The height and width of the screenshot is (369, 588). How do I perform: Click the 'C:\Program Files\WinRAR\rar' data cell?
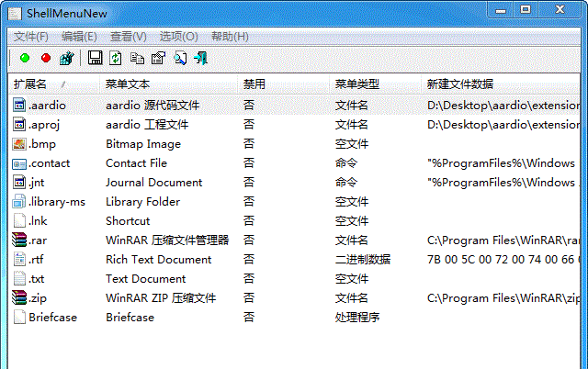pos(503,240)
